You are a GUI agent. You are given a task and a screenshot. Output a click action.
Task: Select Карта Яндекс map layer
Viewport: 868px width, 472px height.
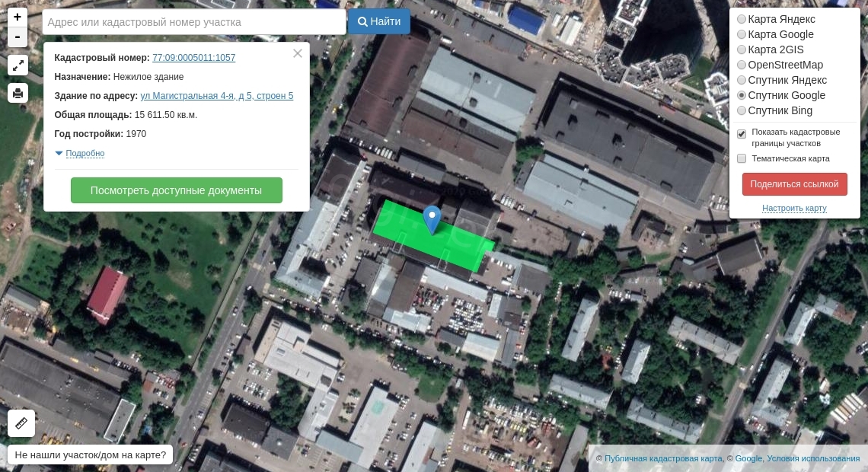(742, 19)
